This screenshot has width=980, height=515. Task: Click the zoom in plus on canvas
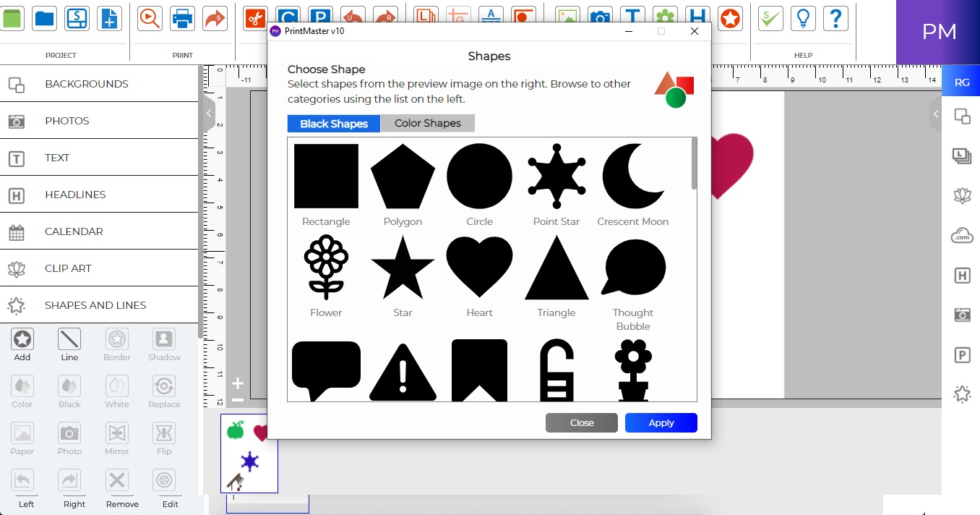(237, 383)
